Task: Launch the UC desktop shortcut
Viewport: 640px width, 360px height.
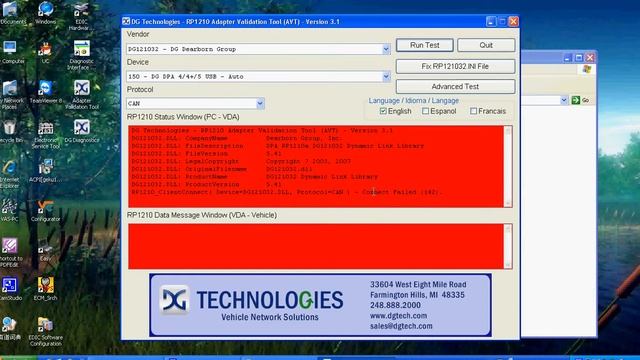Action: (45, 52)
